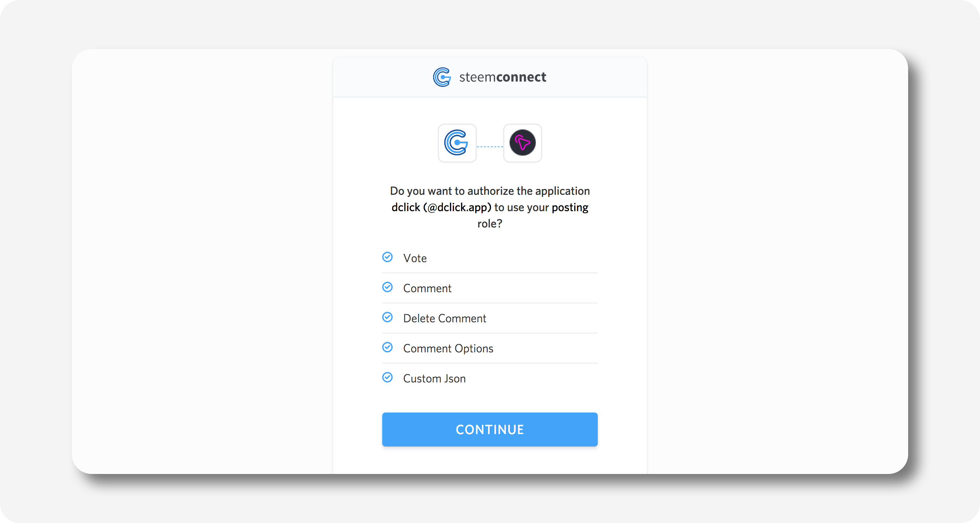The image size is (980, 523).
Task: Click the checkmark icon next to Comment
Action: (387, 287)
